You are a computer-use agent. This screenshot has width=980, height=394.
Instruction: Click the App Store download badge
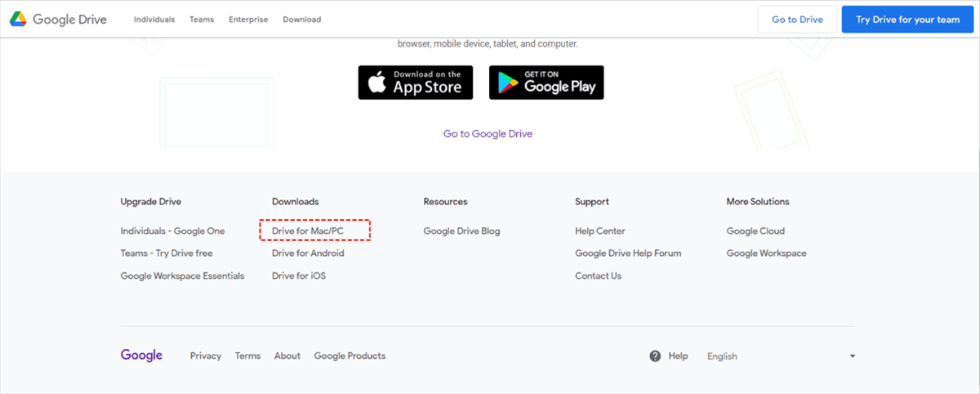coord(415,83)
